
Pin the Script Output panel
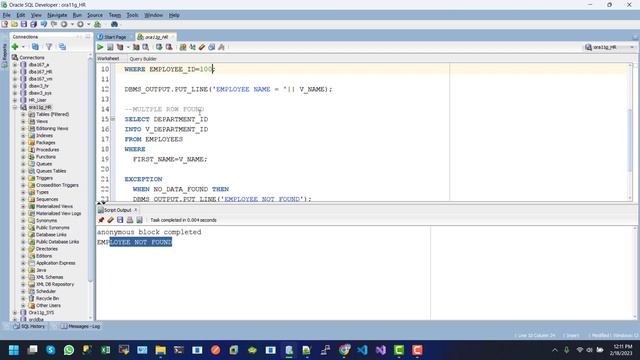[101, 220]
